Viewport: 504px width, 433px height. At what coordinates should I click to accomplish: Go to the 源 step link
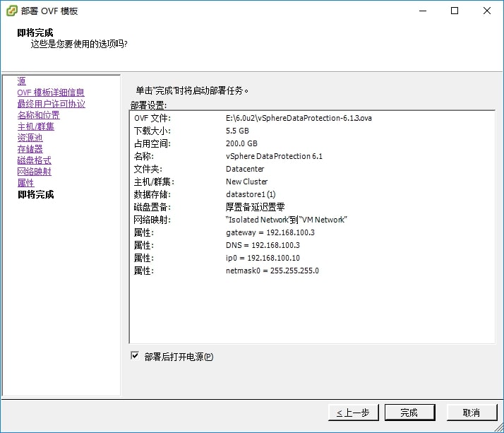click(22, 81)
